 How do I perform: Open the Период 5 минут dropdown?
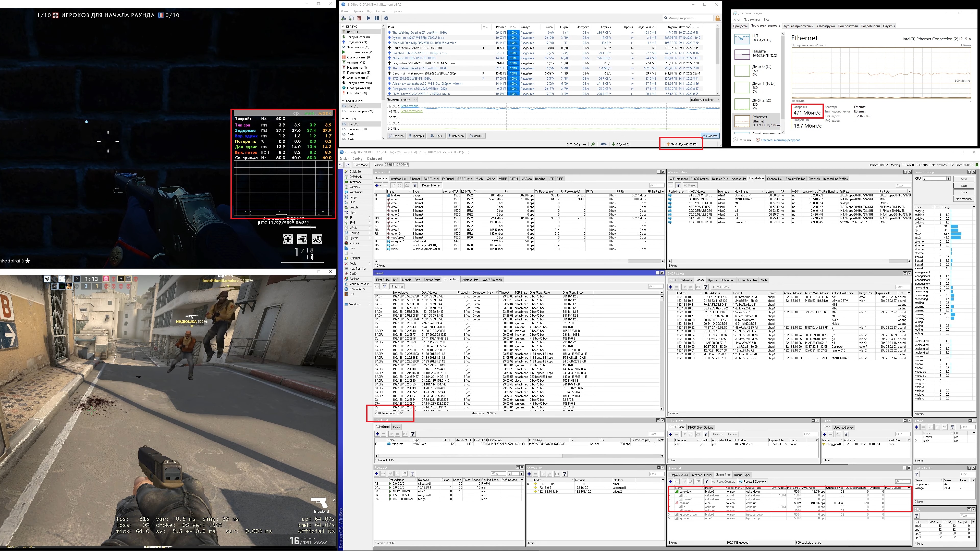pos(409,100)
